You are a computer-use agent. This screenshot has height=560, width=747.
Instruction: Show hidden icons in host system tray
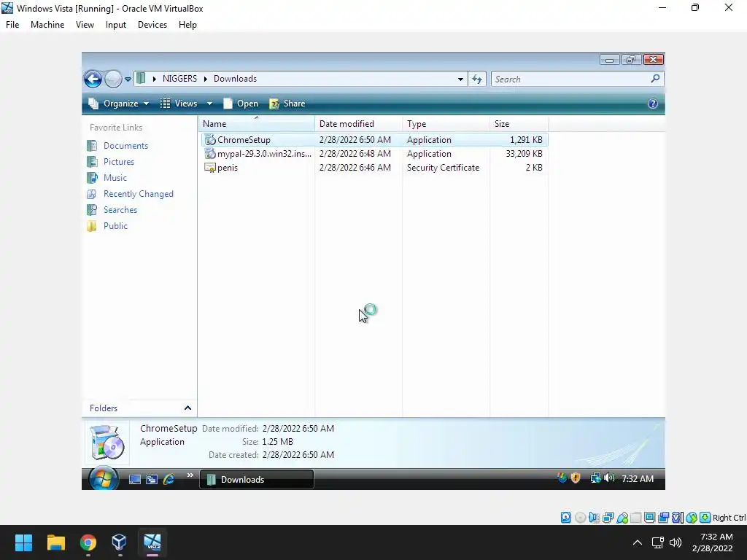[x=637, y=542]
